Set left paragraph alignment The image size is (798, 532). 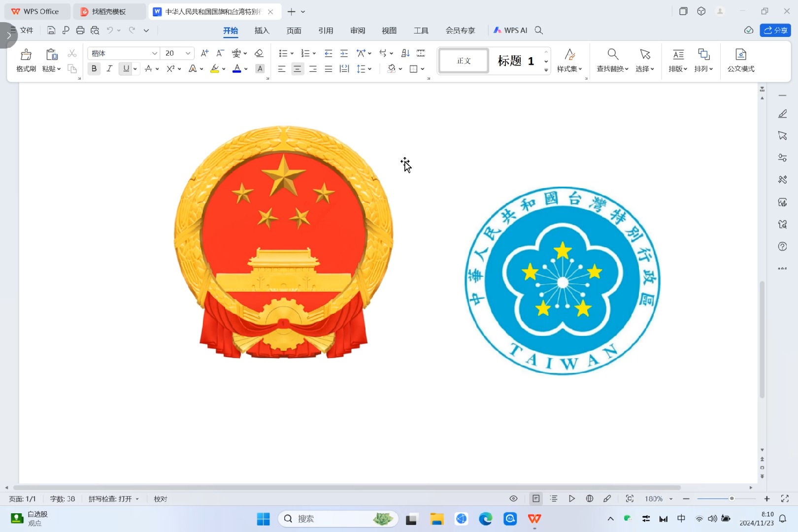pos(282,69)
